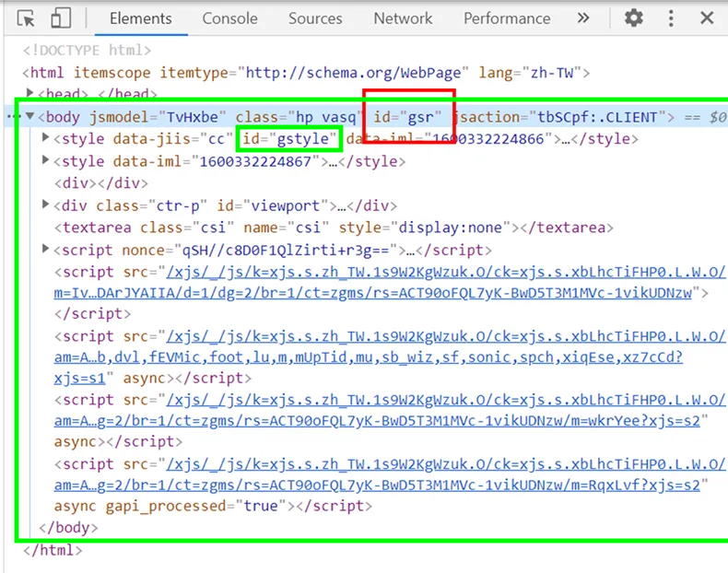Expand the head element node
Screen dimensions: 728x573
tap(29, 92)
